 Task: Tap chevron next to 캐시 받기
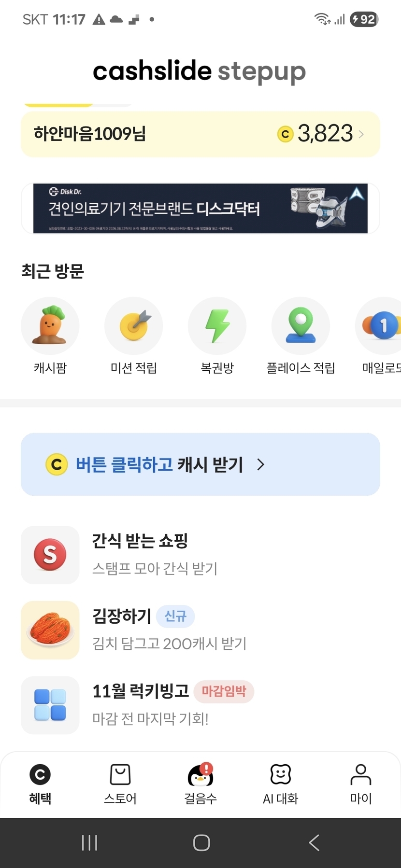tap(261, 464)
